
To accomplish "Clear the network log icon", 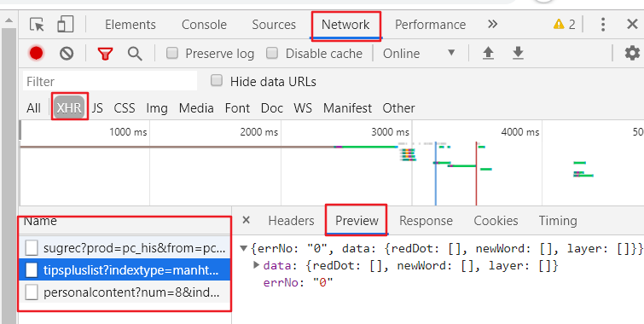I will coord(67,54).
